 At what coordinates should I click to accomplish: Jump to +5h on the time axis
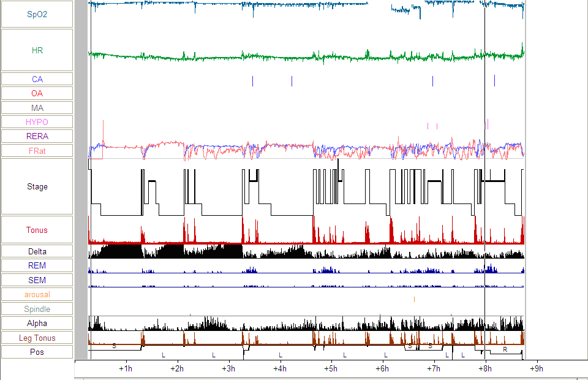click(x=331, y=368)
